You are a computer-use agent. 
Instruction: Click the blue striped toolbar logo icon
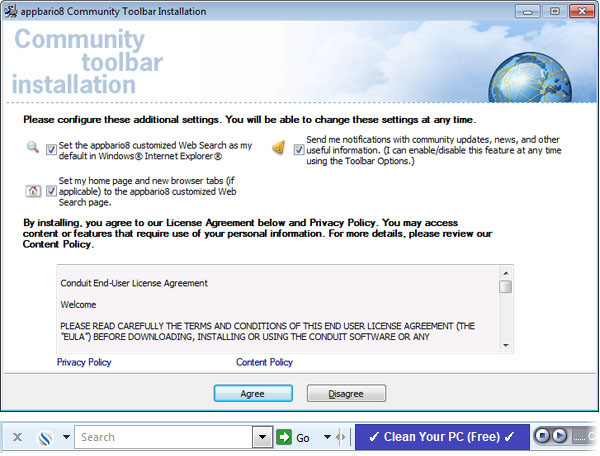(46, 438)
